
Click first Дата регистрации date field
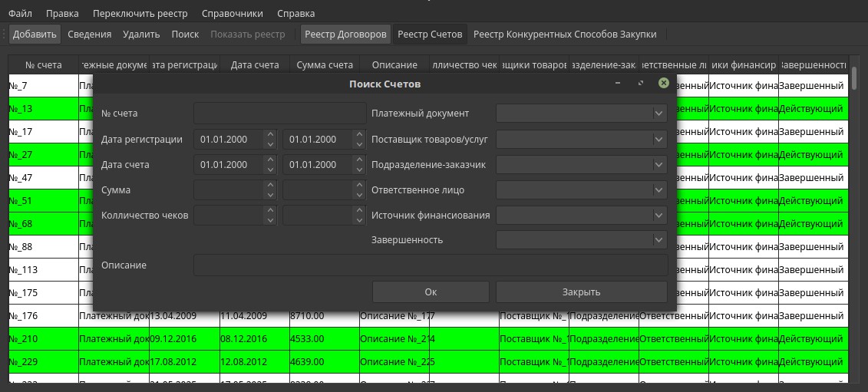click(x=229, y=139)
